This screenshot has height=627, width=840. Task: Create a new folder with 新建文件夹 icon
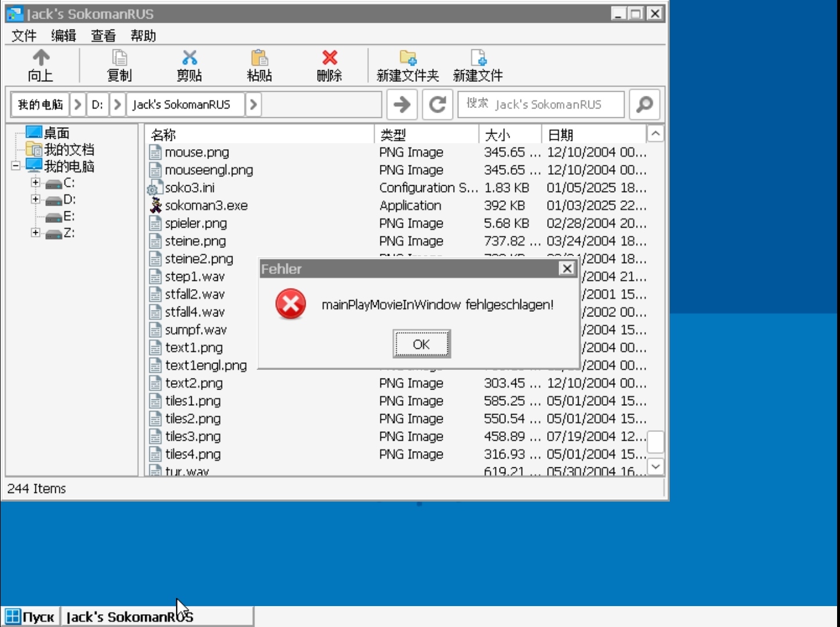pyautogui.click(x=408, y=57)
